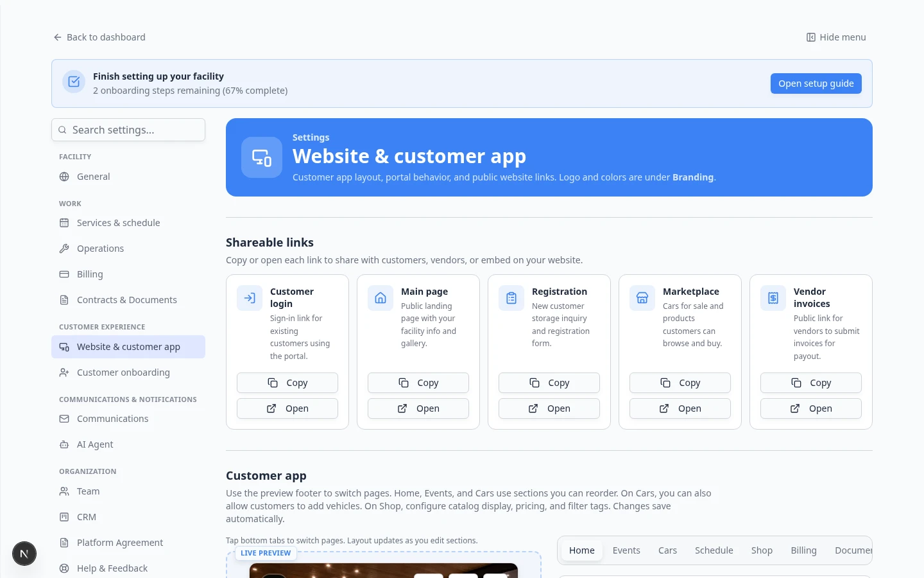This screenshot has height=578, width=924.
Task: Copy the Vendor invoices link
Action: point(811,383)
